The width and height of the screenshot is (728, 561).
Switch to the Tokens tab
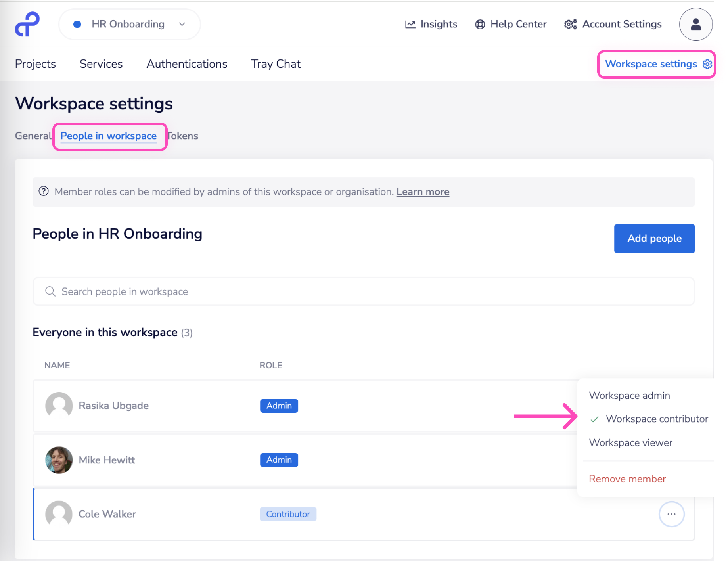pos(183,136)
